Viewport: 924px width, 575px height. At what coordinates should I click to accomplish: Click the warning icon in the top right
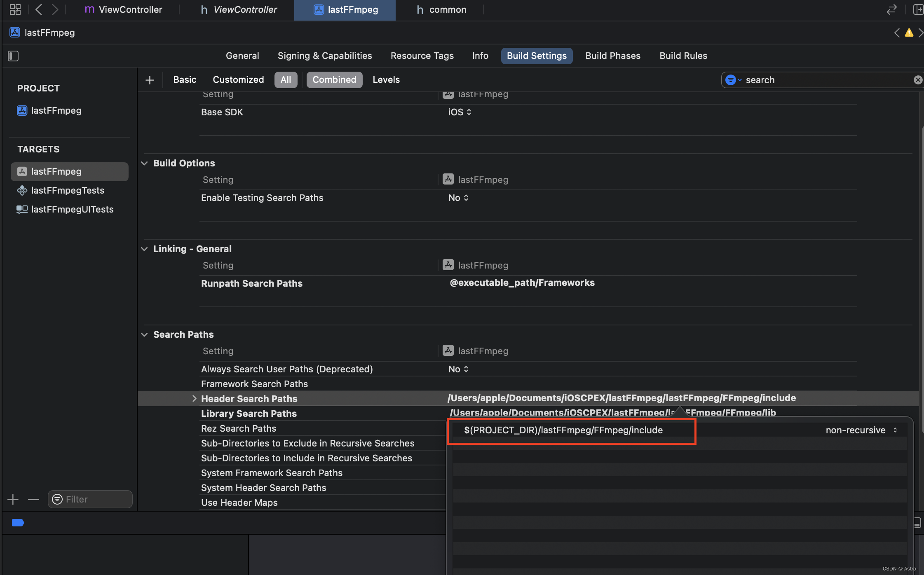910,32
